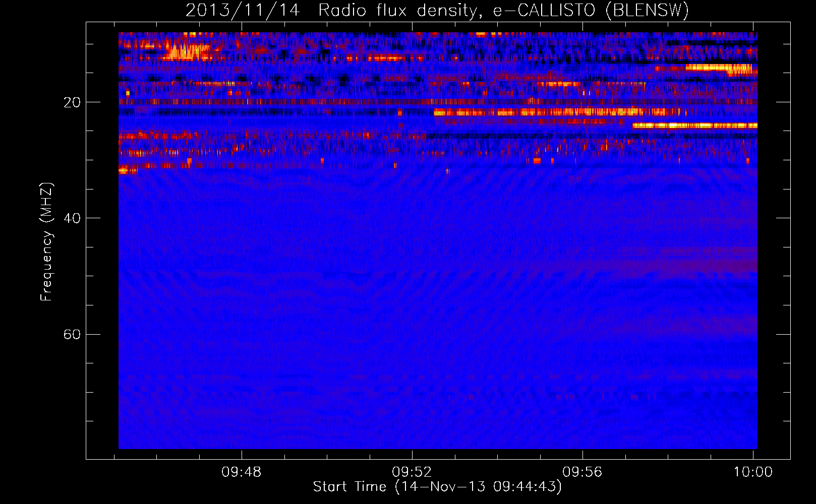816x504 pixels.
Task: Select the 'Frequency (MHZ)' y-axis label
Action: tap(46, 242)
